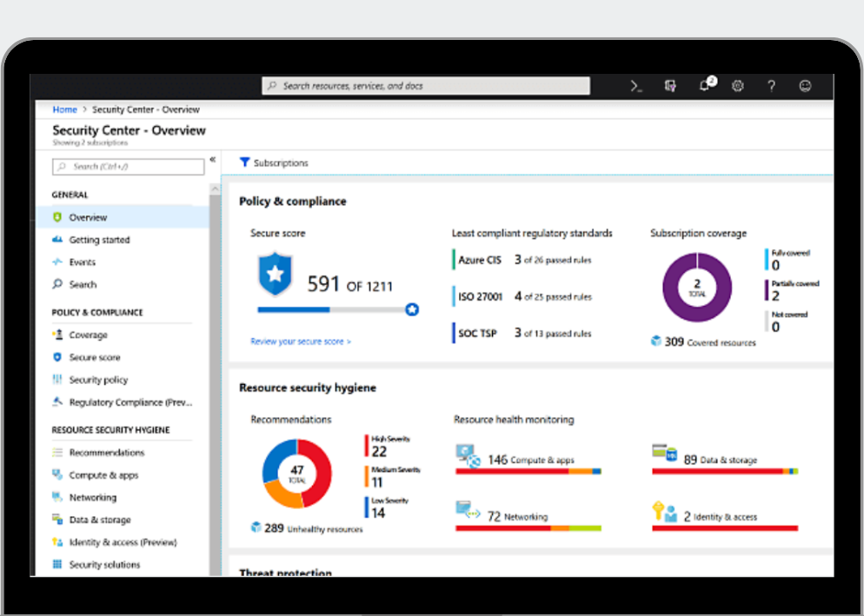The height and width of the screenshot is (616, 864).
Task: Click the Identity & access key icon in health monitoring
Action: point(665,512)
